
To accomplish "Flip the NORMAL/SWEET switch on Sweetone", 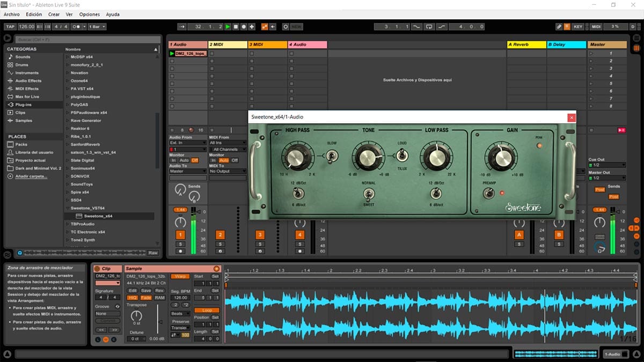I will tap(368, 194).
